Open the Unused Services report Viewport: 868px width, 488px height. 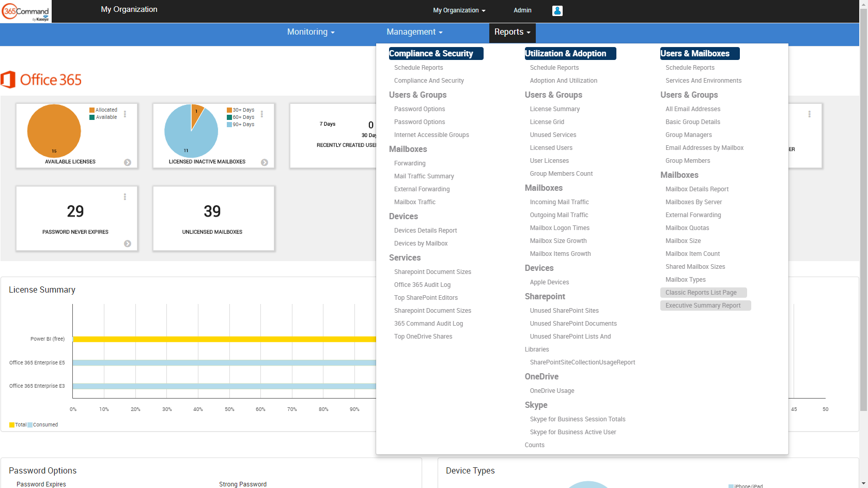pyautogui.click(x=553, y=135)
